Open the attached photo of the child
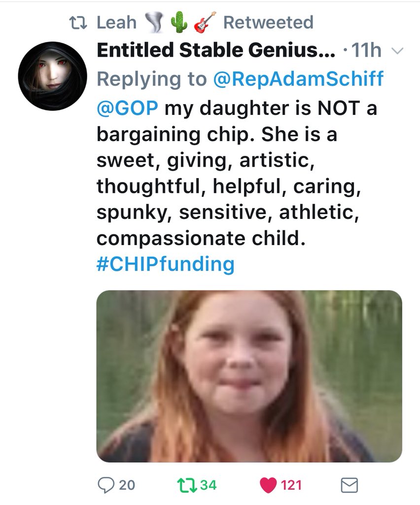420x505 pixels. click(249, 376)
